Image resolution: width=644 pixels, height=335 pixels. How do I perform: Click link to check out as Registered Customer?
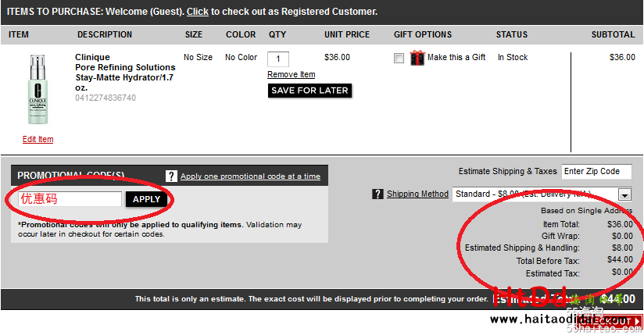click(198, 12)
